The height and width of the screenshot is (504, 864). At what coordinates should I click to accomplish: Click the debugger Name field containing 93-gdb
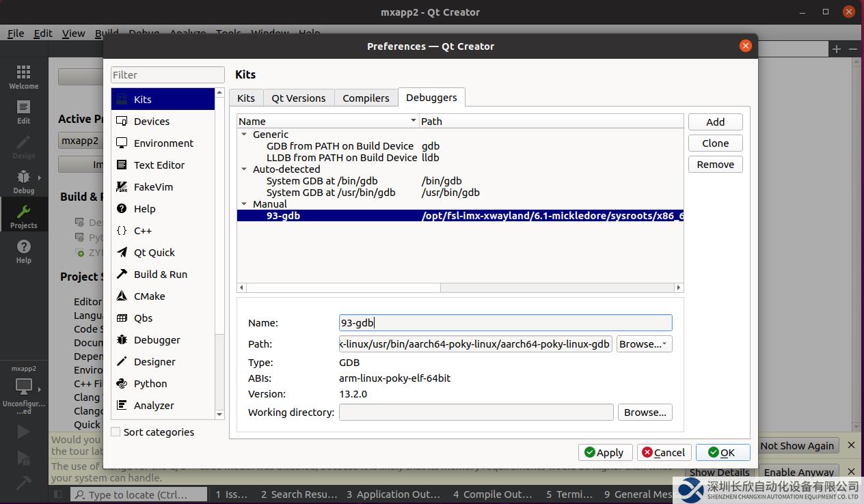coord(505,322)
